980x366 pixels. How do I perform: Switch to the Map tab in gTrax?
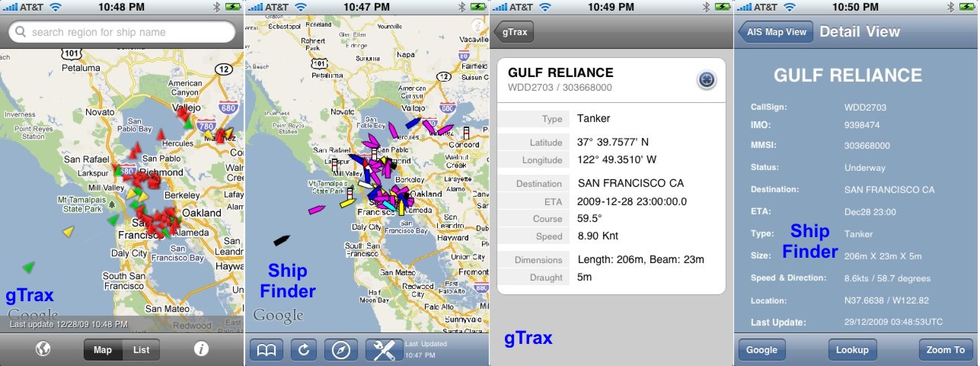click(103, 350)
